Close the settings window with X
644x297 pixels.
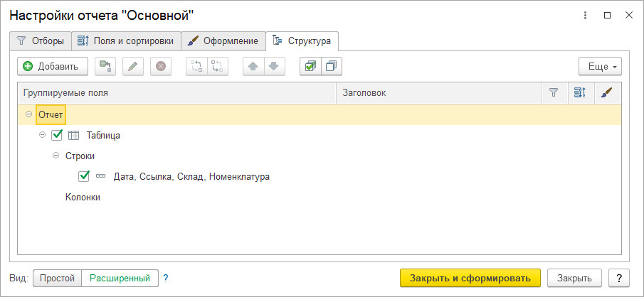tap(629, 16)
